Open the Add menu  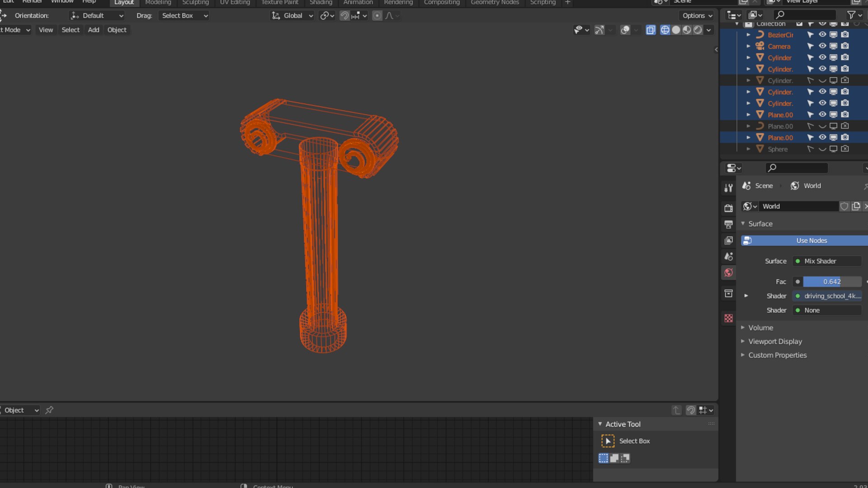(93, 30)
